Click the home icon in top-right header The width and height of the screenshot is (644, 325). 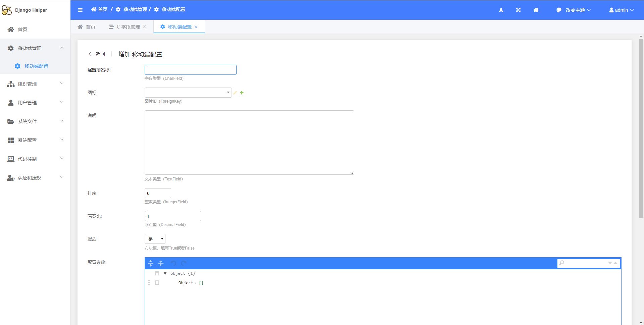(536, 10)
